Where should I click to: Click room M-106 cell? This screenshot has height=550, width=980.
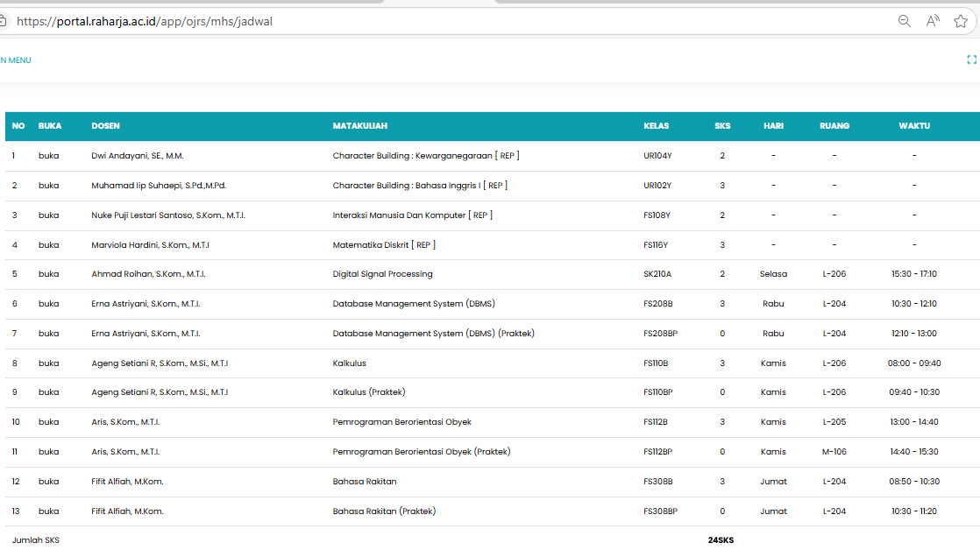tap(834, 451)
